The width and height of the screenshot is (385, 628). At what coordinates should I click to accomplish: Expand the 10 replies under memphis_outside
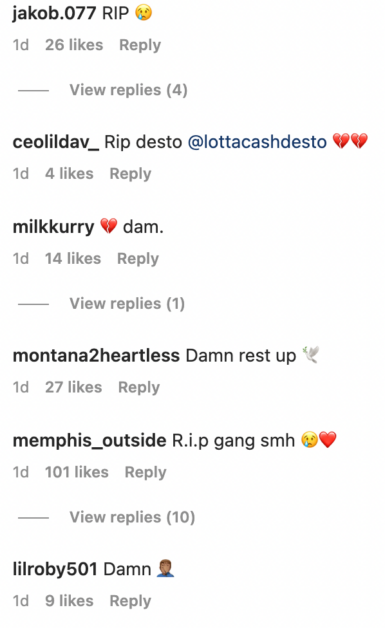tap(132, 517)
